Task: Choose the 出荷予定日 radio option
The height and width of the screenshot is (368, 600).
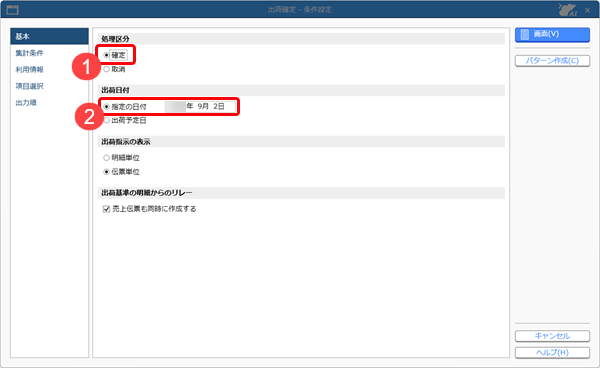Action: click(106, 120)
